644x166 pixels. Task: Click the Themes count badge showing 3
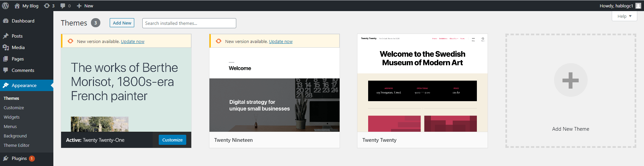[96, 23]
